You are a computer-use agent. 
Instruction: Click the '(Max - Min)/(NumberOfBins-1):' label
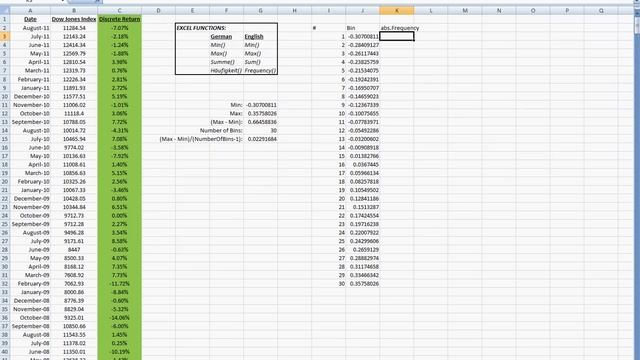[201, 139]
